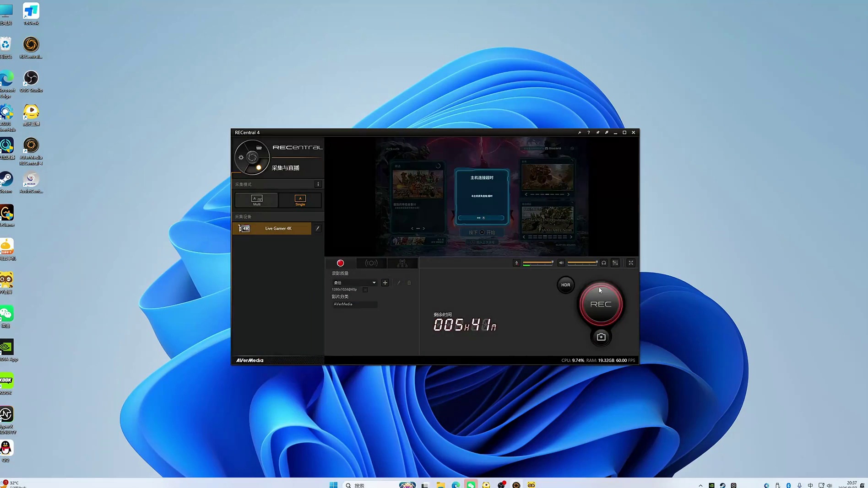The height and width of the screenshot is (488, 868).
Task: Adjust the speaker volume slider
Action: coord(582,263)
